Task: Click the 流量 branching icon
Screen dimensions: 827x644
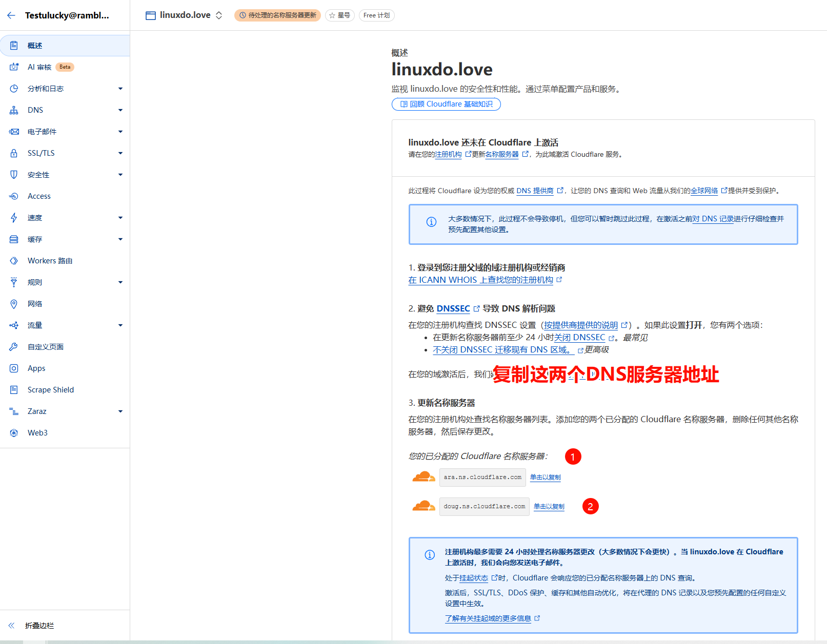Action: [14, 325]
